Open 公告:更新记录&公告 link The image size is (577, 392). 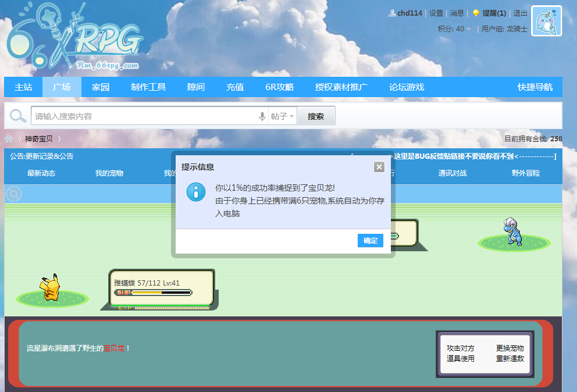pos(41,156)
